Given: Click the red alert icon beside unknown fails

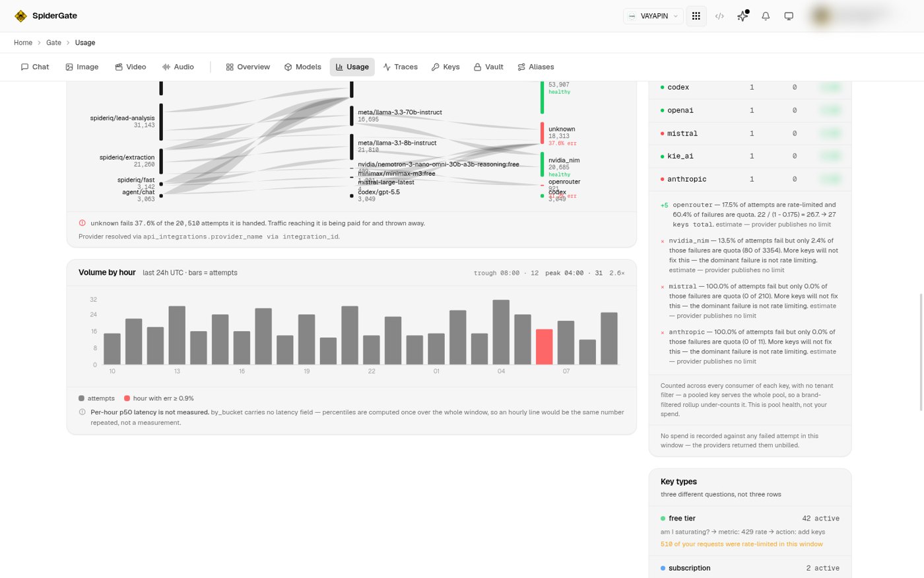Looking at the screenshot, I should [82, 223].
